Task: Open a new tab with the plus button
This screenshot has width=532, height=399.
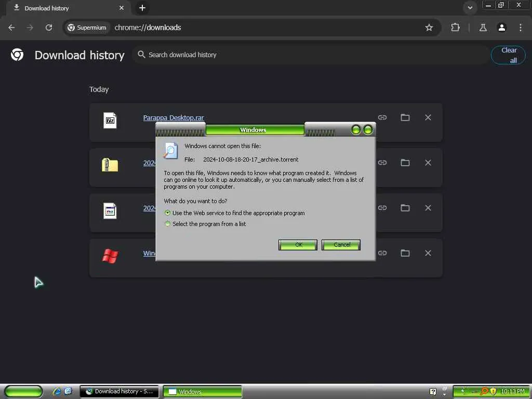Action: pyautogui.click(x=142, y=8)
